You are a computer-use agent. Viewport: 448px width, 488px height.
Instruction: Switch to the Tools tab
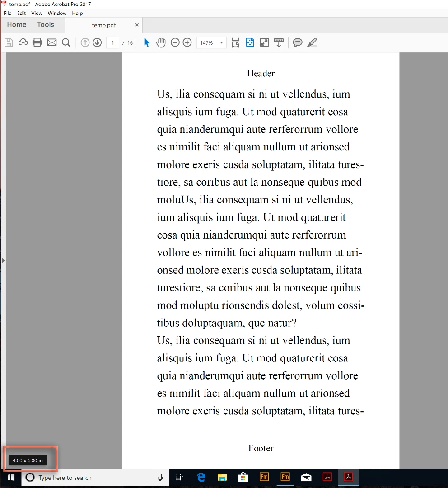(x=46, y=24)
